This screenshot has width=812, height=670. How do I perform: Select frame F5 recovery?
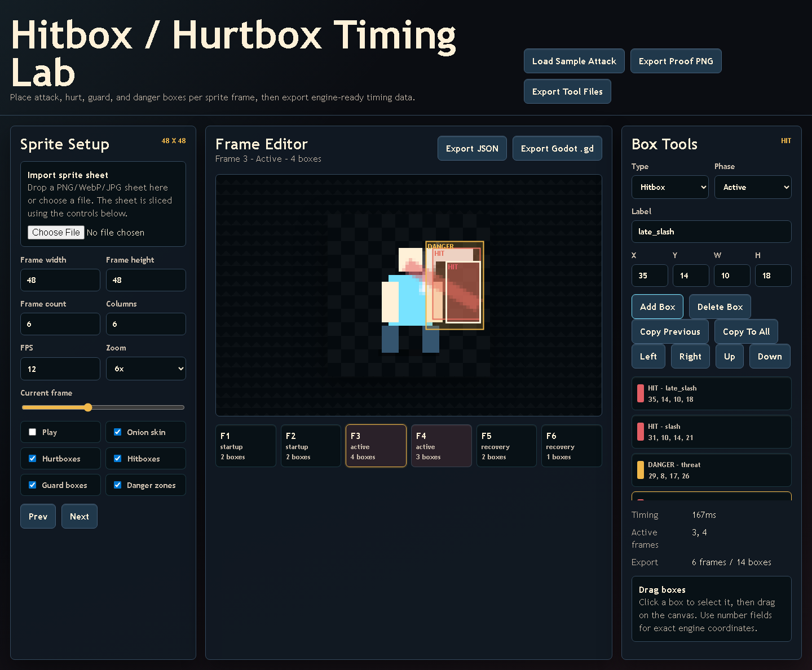pyautogui.click(x=506, y=446)
